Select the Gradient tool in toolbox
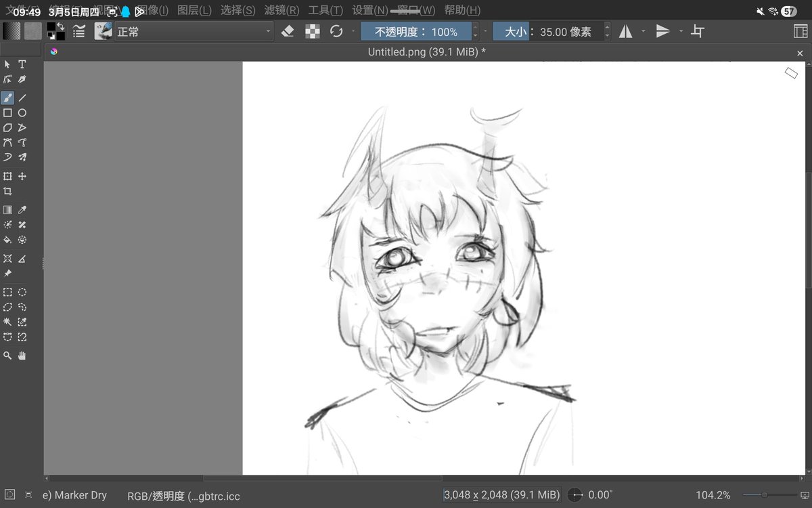 click(x=7, y=210)
